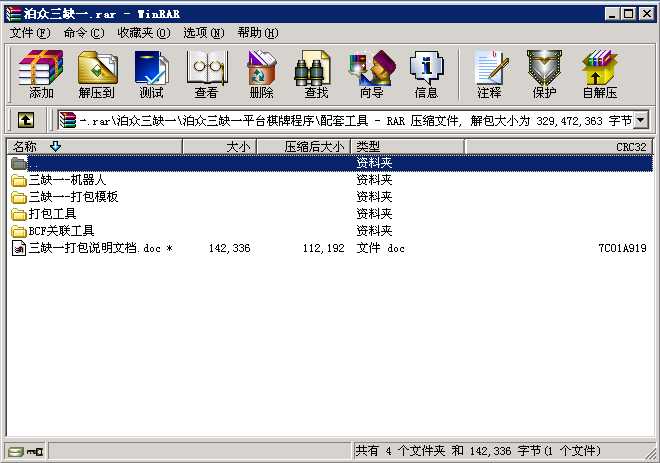Select the 三缺一-打包模板 folder row

point(330,197)
